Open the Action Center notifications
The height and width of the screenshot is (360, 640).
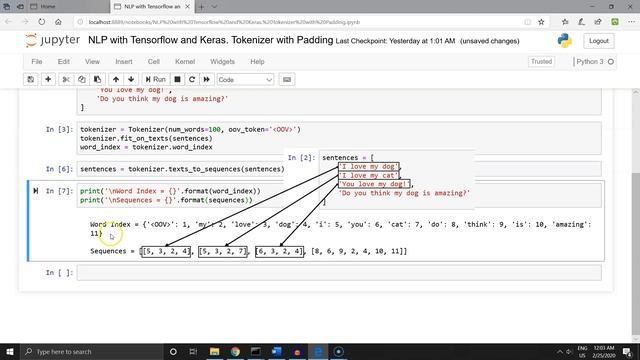click(x=627, y=351)
